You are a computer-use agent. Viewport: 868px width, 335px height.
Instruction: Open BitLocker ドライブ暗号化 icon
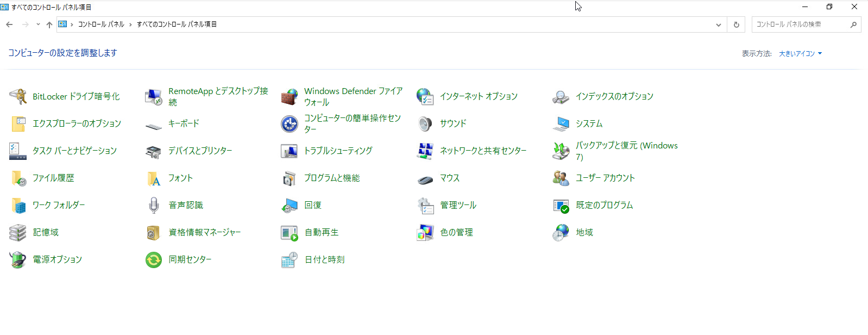tap(18, 97)
